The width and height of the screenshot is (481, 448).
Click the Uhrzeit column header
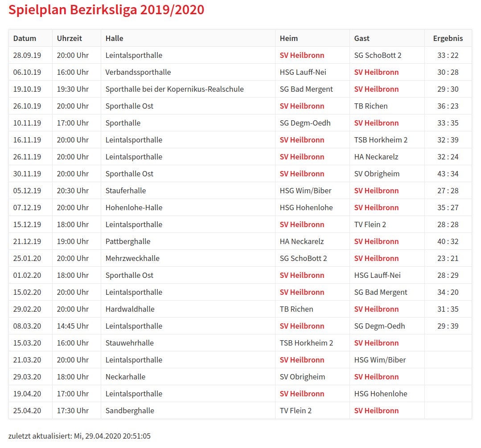70,38
